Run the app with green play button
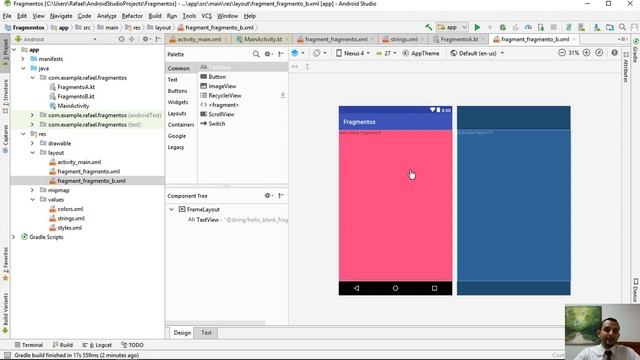This screenshot has height=360, width=640. click(x=477, y=27)
